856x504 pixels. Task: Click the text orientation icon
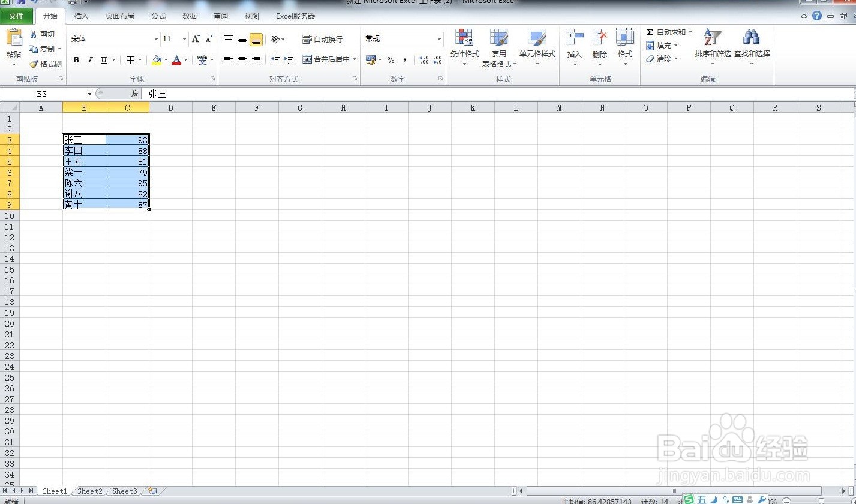coord(275,40)
